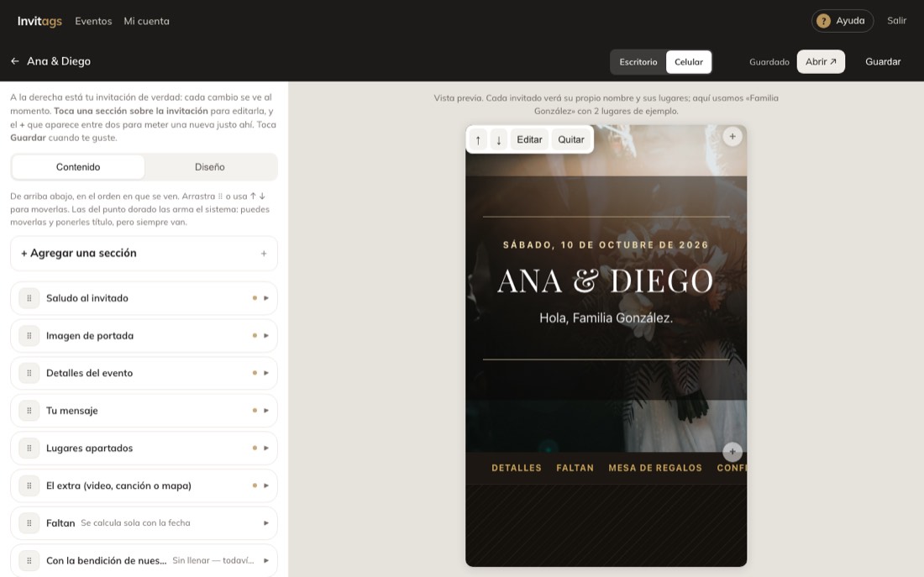Click Abrir to open invitation
The height and width of the screenshot is (577, 924).
pos(821,62)
